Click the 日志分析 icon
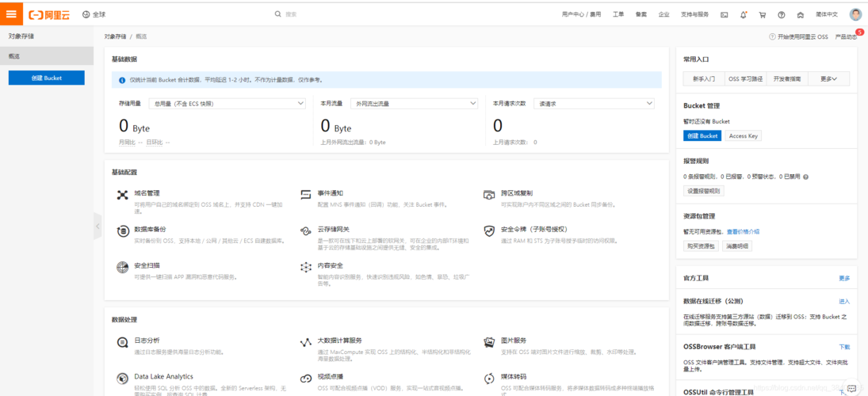The image size is (868, 396). pyautogui.click(x=122, y=342)
